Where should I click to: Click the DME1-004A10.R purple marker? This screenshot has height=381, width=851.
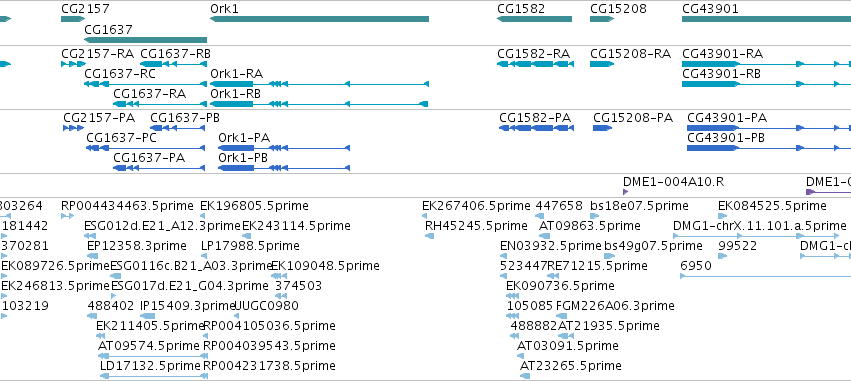pyautogui.click(x=625, y=192)
